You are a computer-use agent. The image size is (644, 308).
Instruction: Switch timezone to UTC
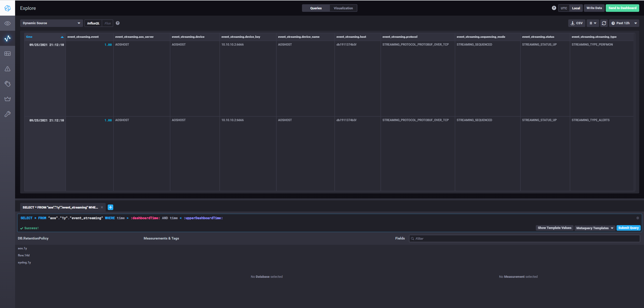(564, 8)
